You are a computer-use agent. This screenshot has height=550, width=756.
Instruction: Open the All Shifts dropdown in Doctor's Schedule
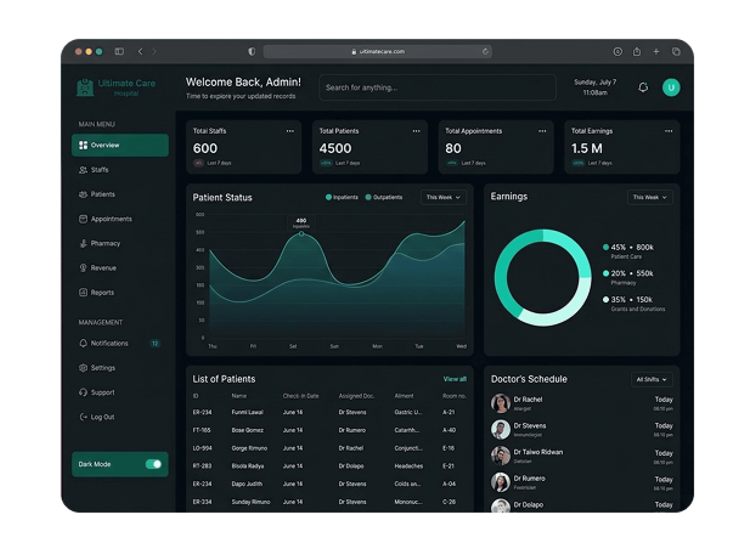click(x=652, y=379)
